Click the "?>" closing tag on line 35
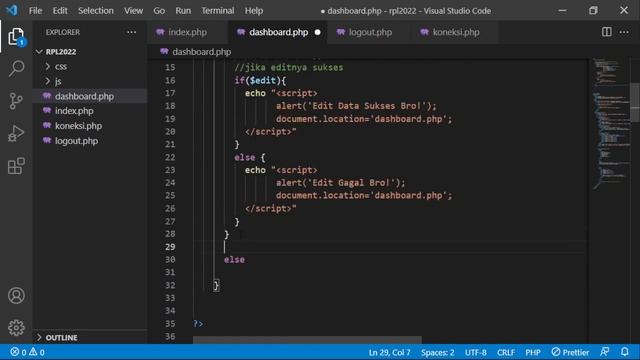 (x=198, y=324)
